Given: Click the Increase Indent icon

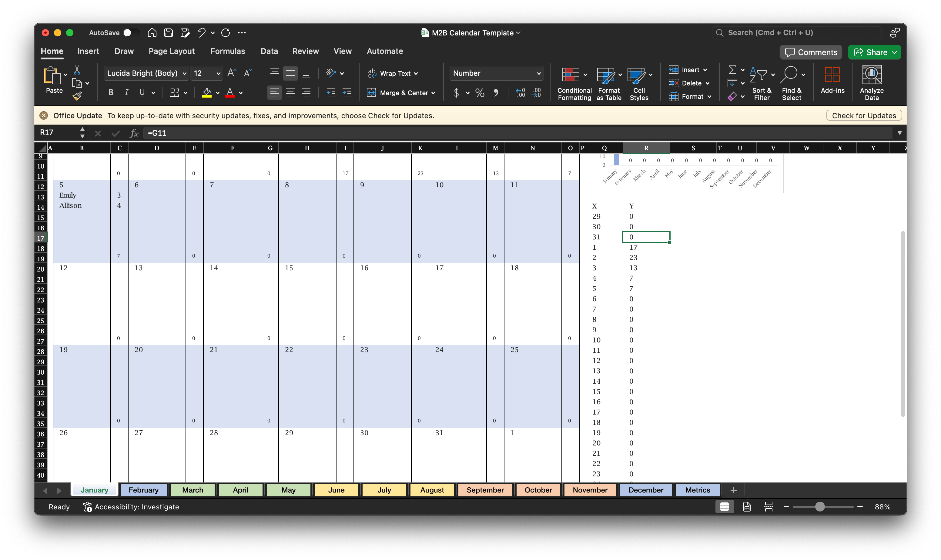Looking at the screenshot, I should (347, 92).
